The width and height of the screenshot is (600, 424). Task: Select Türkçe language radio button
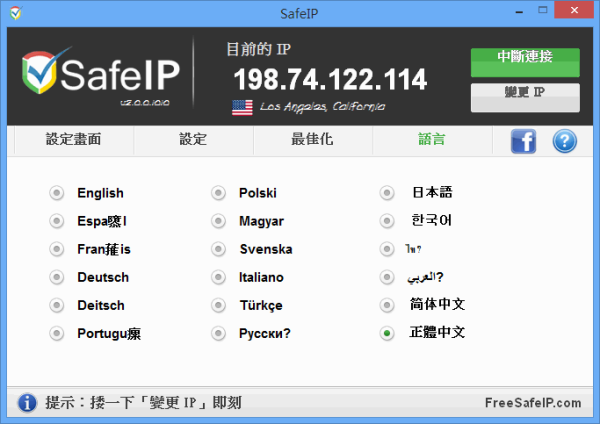click(x=218, y=305)
